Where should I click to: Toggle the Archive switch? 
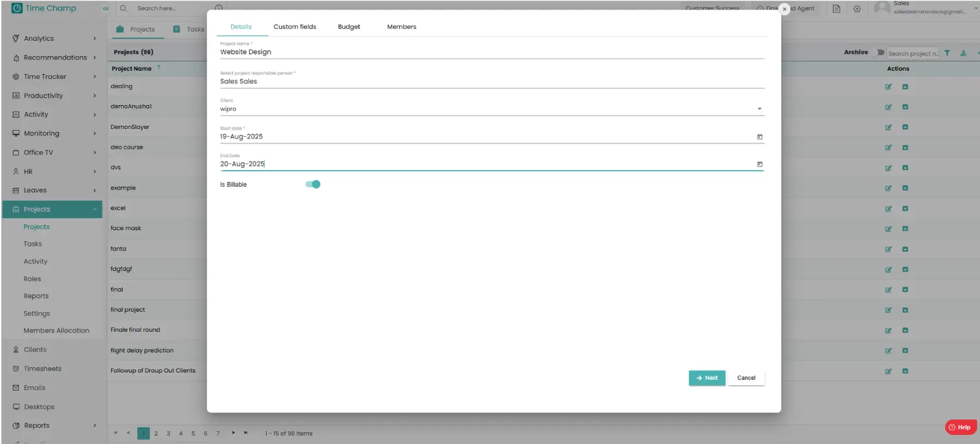pos(879,52)
